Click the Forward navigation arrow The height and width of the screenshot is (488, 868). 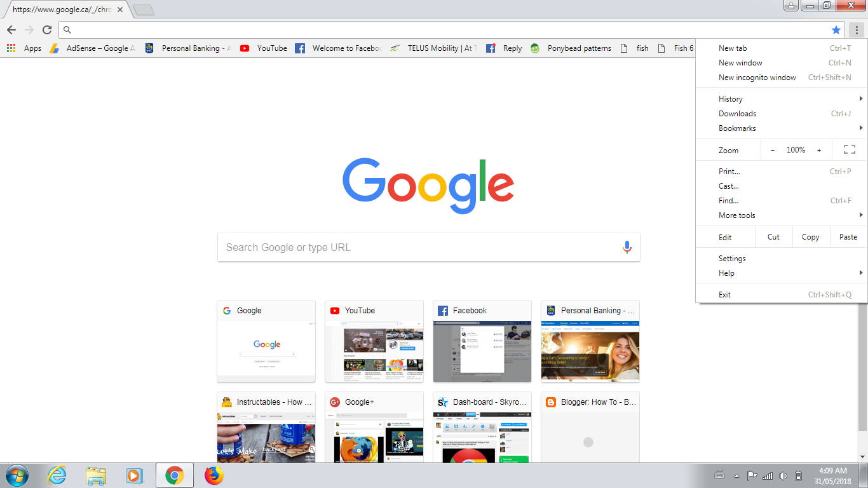pos(29,30)
